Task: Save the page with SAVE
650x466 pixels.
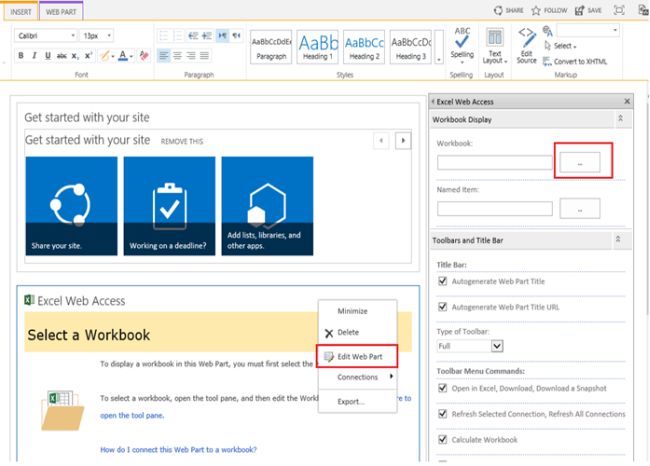Action: tap(588, 10)
